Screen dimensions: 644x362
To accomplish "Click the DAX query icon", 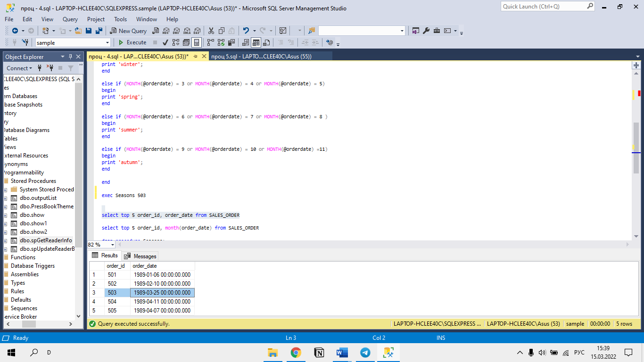I will tap(197, 31).
